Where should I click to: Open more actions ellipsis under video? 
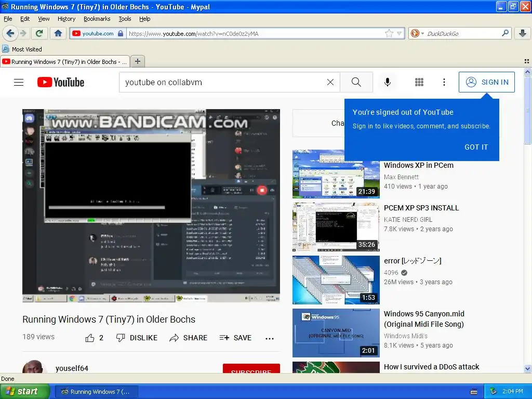(x=270, y=338)
